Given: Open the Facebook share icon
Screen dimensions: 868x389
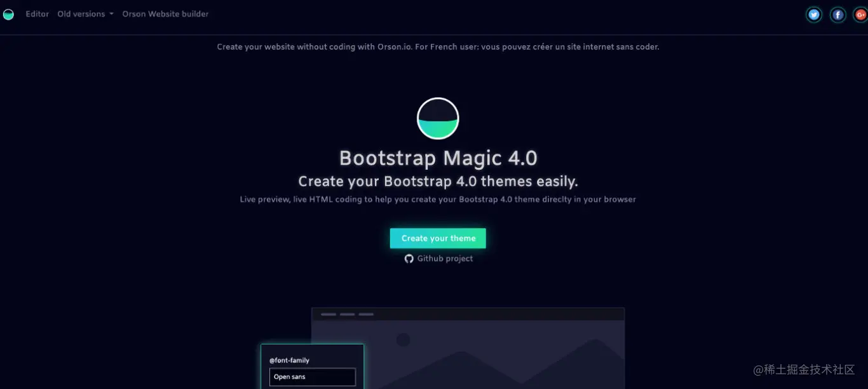Looking at the screenshot, I should point(838,15).
